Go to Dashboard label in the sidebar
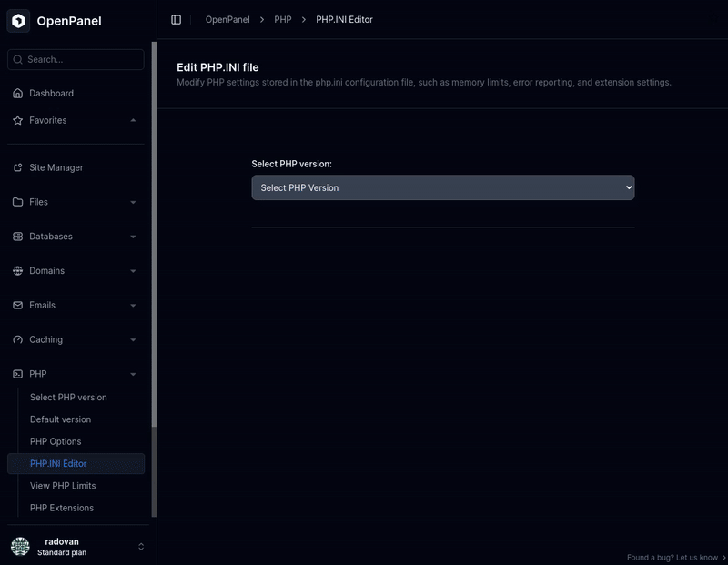 [x=52, y=94]
